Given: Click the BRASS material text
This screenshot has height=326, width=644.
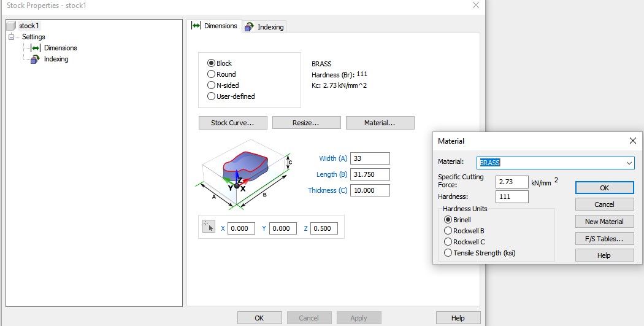Looking at the screenshot, I should pos(321,64).
